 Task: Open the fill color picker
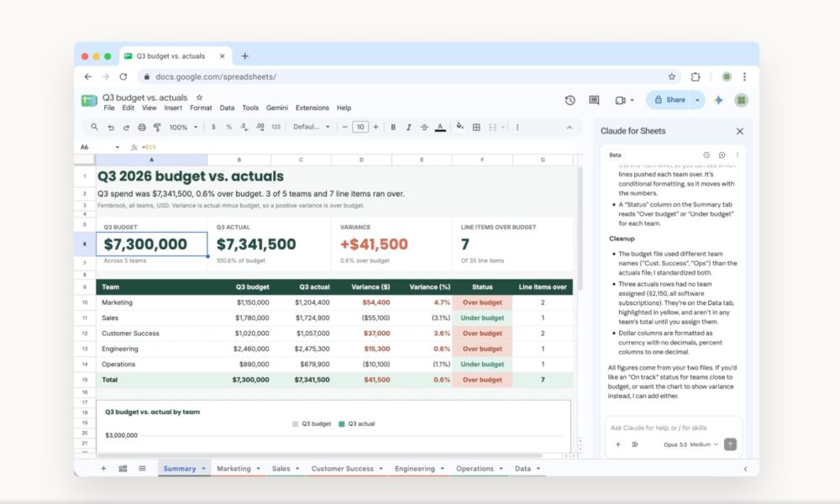[x=459, y=127]
